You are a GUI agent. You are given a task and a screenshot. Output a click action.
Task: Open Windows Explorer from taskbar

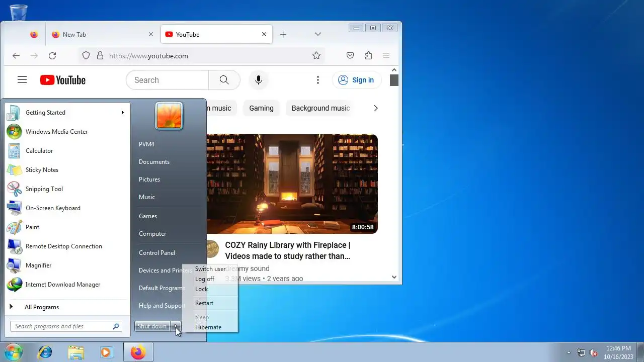click(x=76, y=352)
